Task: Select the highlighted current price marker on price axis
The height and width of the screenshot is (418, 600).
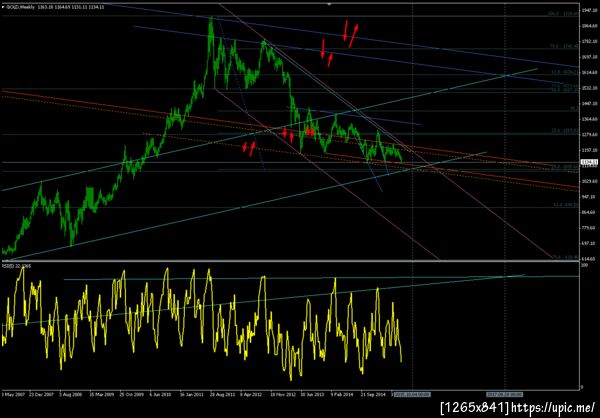Action: point(589,162)
